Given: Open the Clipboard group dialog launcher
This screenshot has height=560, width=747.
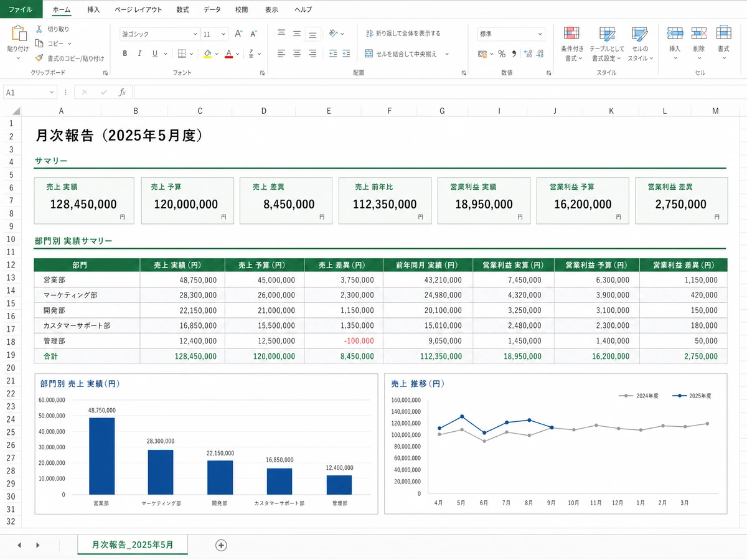Looking at the screenshot, I should tap(105, 73).
